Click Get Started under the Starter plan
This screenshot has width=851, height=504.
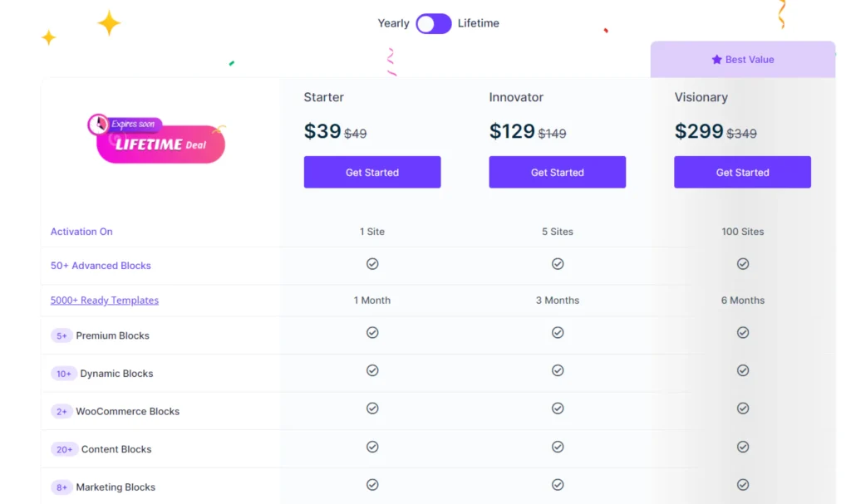click(372, 172)
